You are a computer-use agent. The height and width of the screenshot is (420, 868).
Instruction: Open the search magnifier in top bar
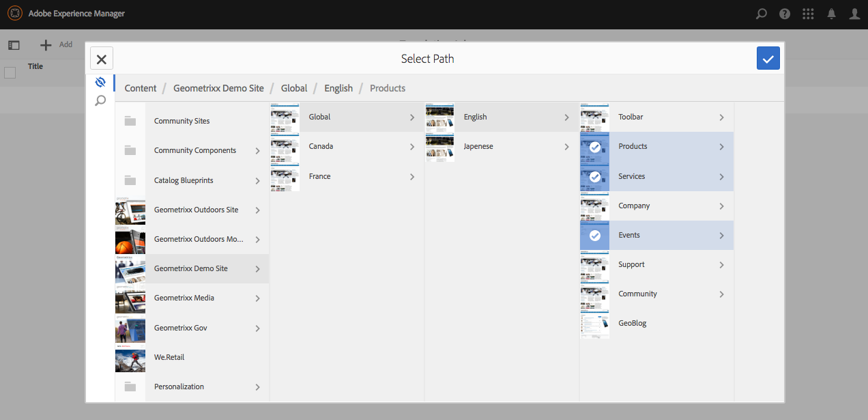coord(762,14)
